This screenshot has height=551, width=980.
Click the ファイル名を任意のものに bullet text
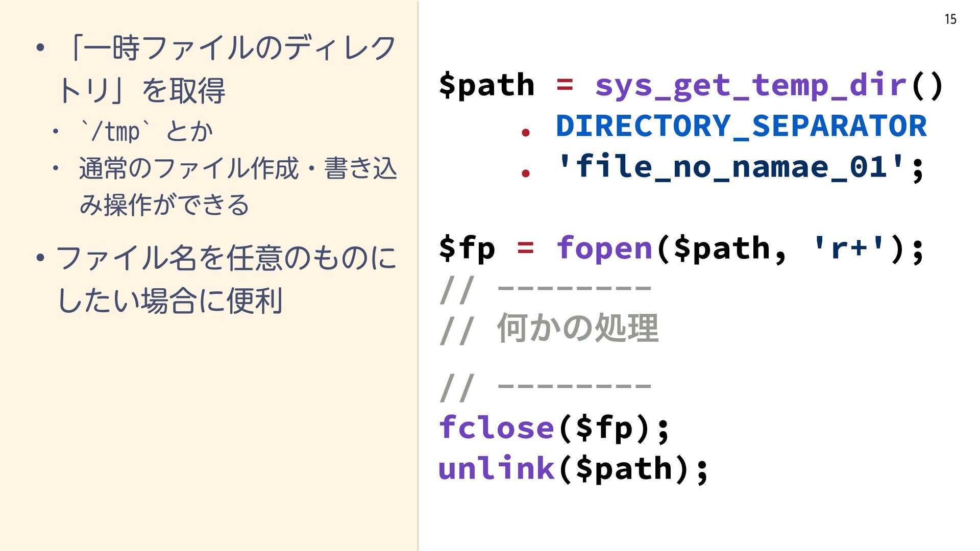click(226, 258)
